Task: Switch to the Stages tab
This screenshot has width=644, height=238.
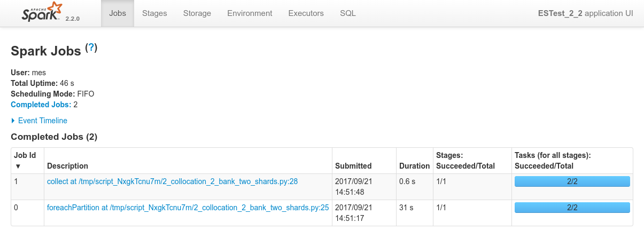Action: (154, 13)
